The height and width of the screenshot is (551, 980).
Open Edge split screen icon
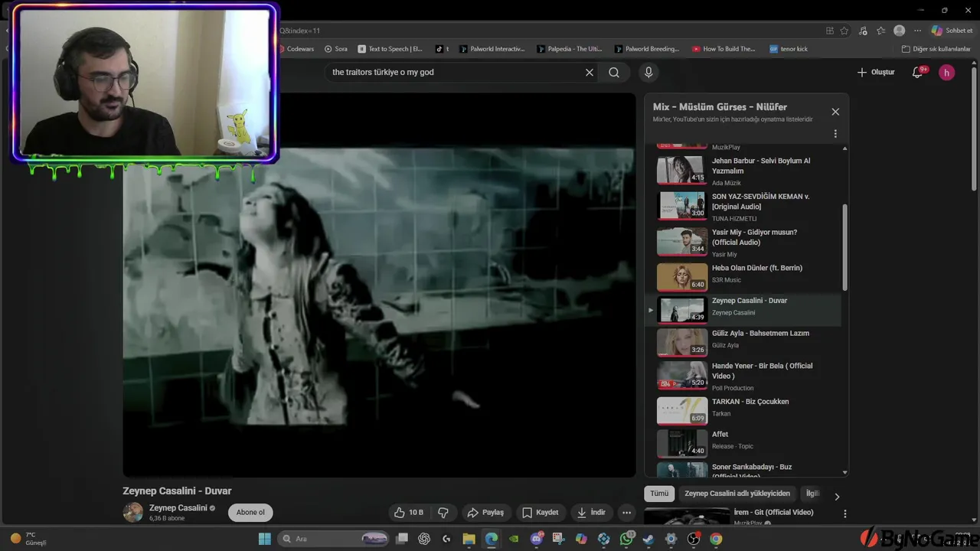830,31
